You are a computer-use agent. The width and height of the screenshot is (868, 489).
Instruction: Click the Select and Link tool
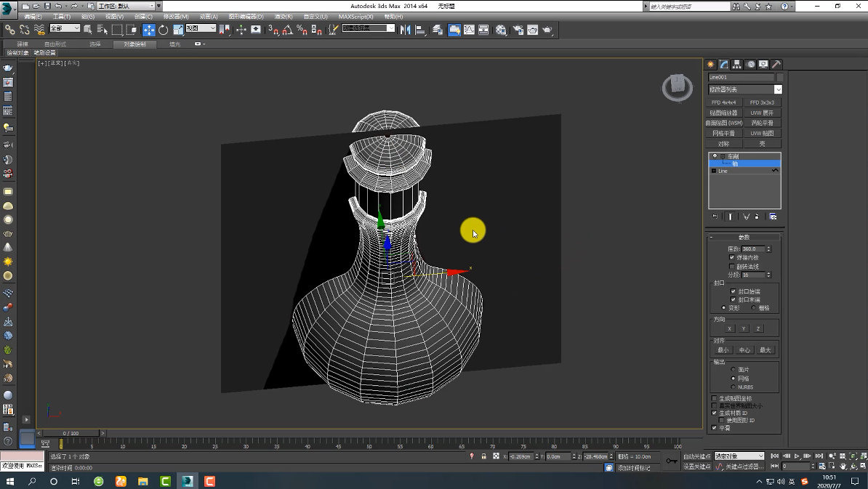(x=10, y=30)
